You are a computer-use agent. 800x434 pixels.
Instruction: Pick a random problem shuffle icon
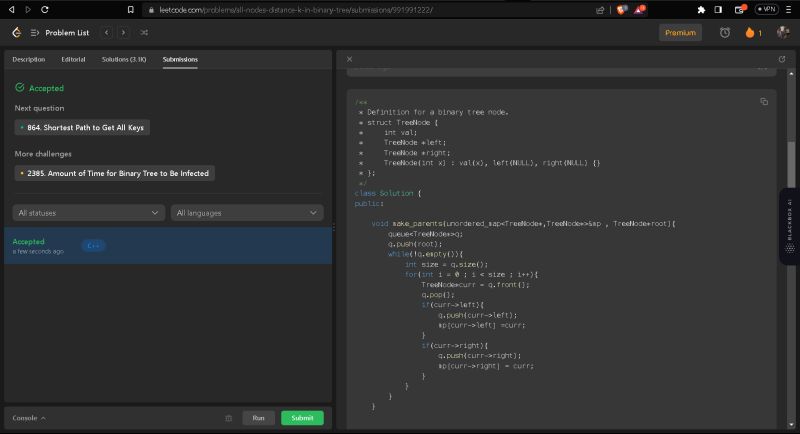pyautogui.click(x=144, y=33)
